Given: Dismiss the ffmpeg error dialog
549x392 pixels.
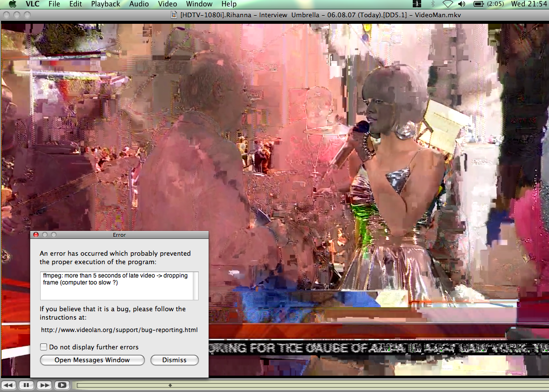Looking at the screenshot, I should (174, 360).
